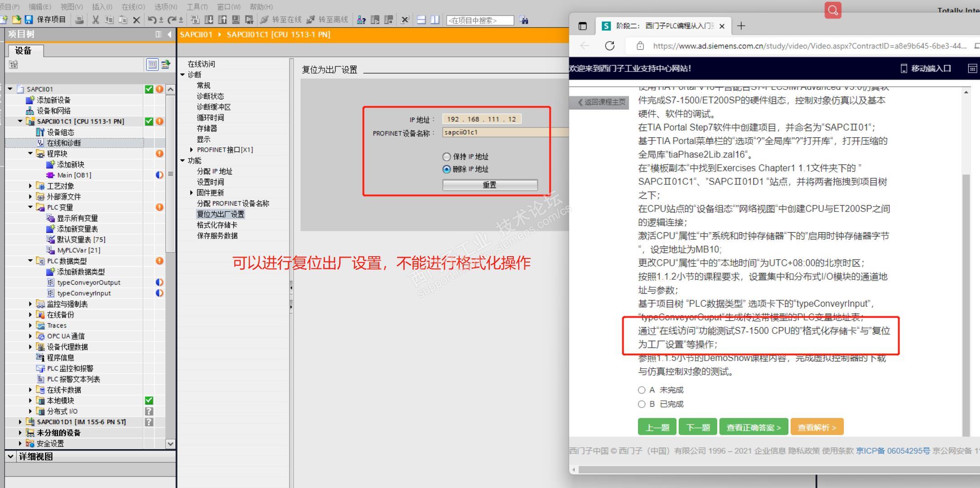
Task: Select 保持 IP 地址 radio button
Action: pyautogui.click(x=446, y=157)
